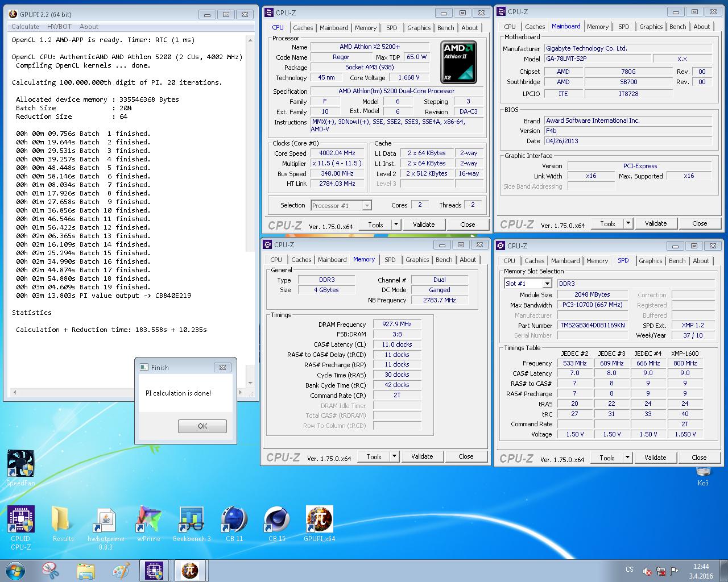Click GPUPI title bar app icon
The image size is (728, 582).
(x=13, y=14)
